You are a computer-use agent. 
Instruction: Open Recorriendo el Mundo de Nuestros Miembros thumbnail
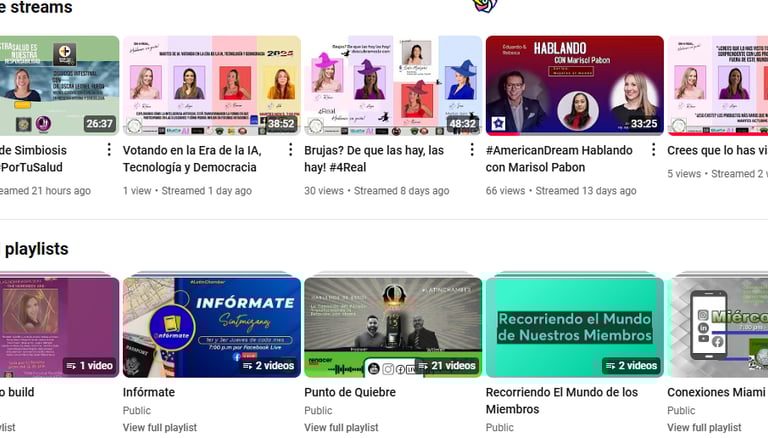click(575, 327)
